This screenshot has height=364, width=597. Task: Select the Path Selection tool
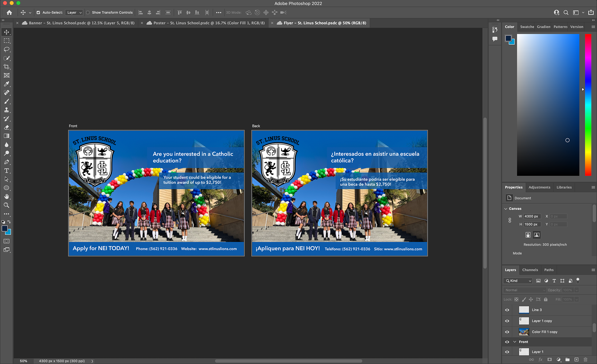pyautogui.click(x=7, y=179)
